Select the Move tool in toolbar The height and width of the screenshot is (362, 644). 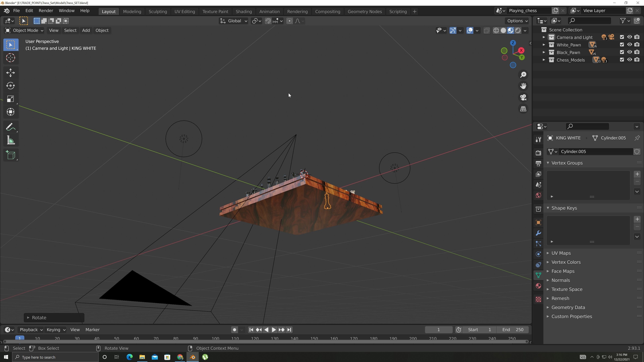(x=11, y=73)
